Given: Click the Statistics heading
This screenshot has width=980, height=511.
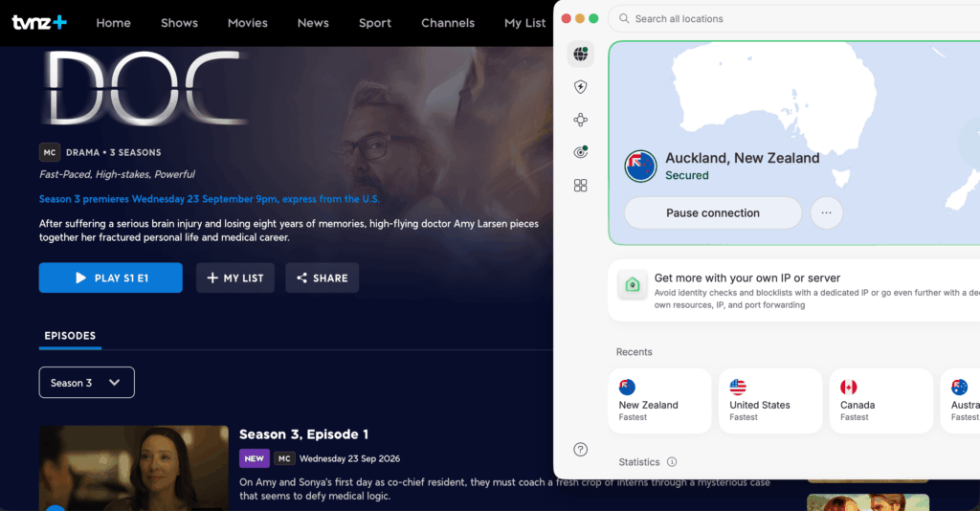Looking at the screenshot, I should click(638, 461).
